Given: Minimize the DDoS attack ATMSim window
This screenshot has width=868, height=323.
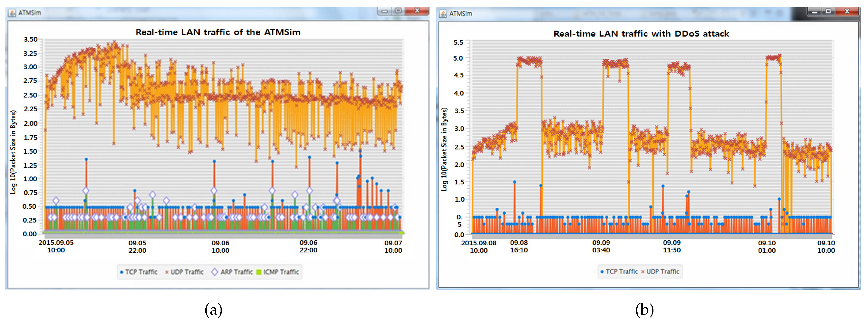Looking at the screenshot, I should tap(814, 12).
